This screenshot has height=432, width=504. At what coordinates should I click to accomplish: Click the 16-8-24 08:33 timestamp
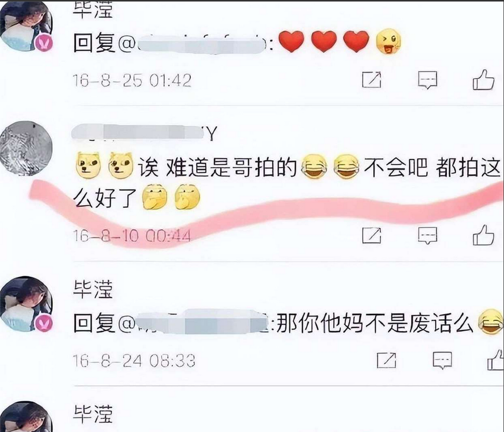click(134, 361)
